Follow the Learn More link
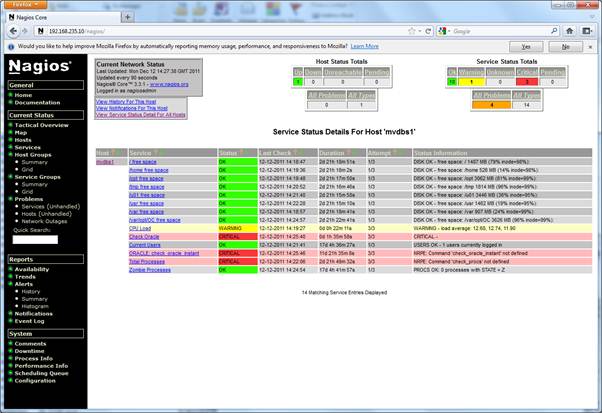This screenshot has width=602, height=413. pyautogui.click(x=364, y=46)
